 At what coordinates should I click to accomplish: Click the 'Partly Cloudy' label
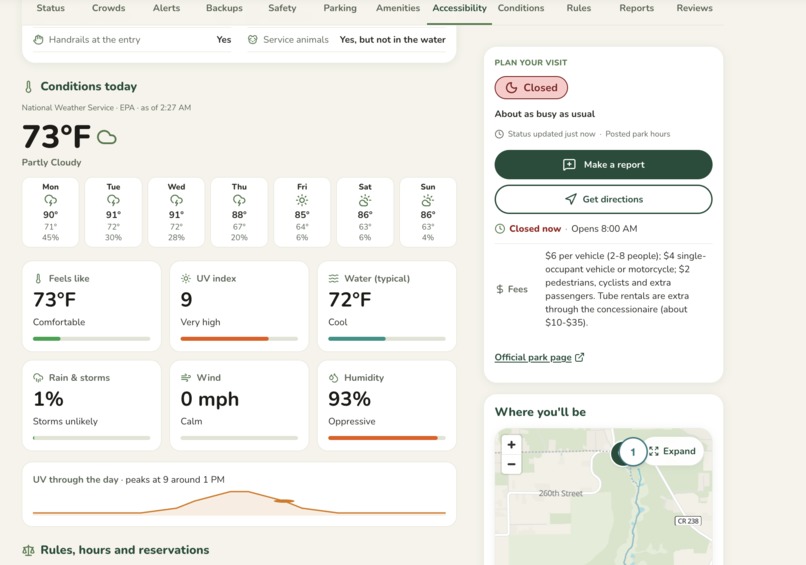tap(51, 162)
